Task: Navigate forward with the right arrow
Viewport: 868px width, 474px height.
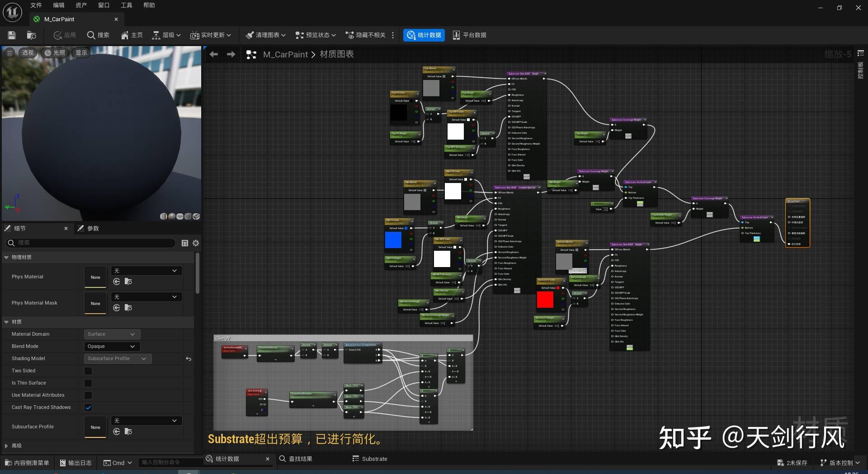Action: pos(231,54)
